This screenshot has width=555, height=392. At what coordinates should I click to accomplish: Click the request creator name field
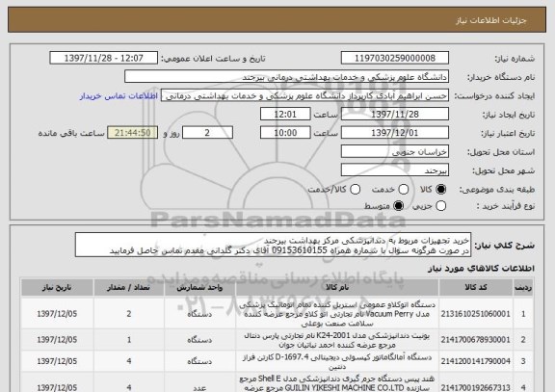(305, 95)
